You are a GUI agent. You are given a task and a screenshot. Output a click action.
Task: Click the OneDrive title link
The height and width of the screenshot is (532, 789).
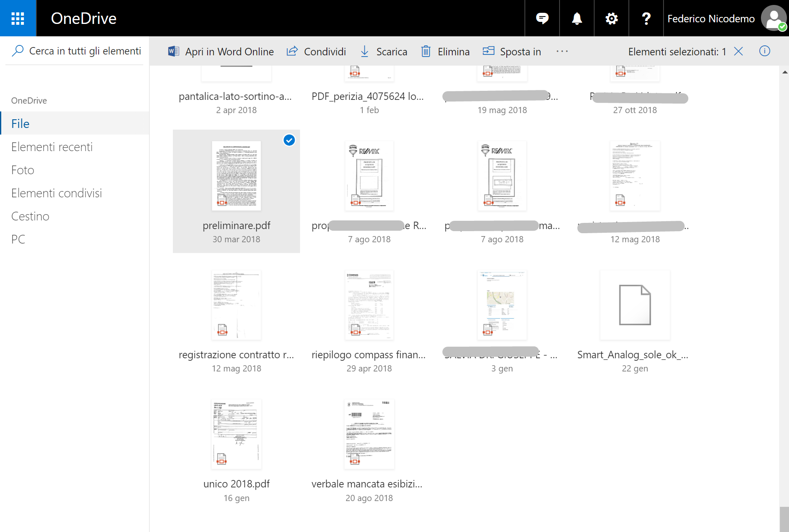point(83,18)
